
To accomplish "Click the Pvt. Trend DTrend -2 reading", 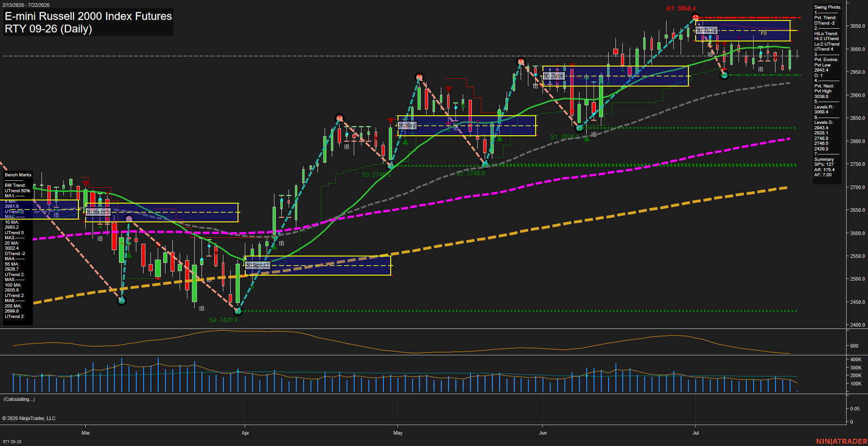I will coord(825,21).
